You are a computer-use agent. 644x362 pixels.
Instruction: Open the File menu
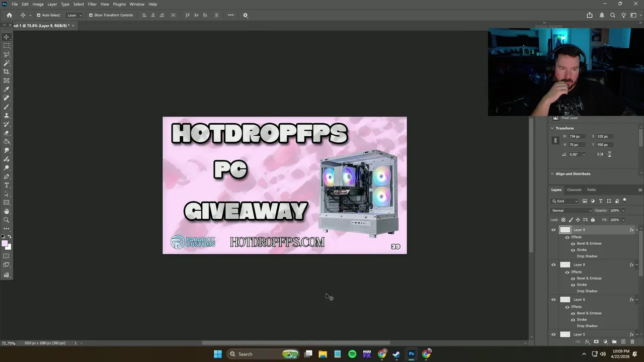pyautogui.click(x=15, y=4)
